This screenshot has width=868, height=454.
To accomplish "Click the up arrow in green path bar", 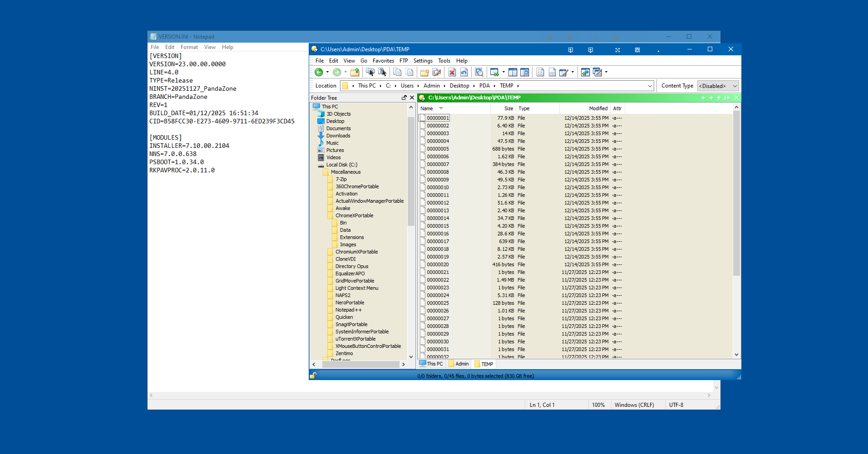I will pos(719,98).
